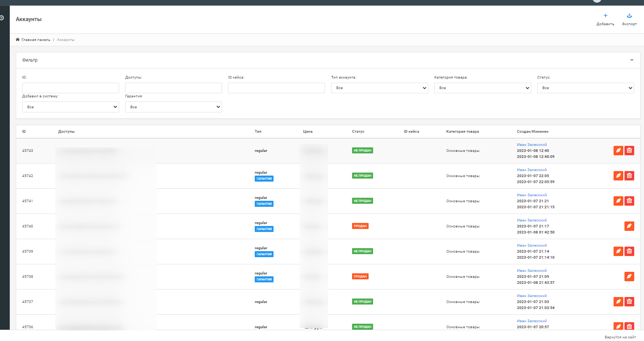This screenshot has height=341, width=644.
Task: Click the Вернутся на сайт link
Action: [620, 337]
